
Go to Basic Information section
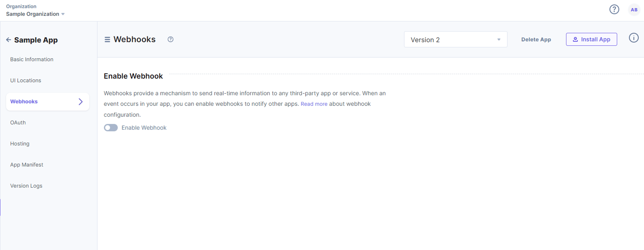[32, 59]
